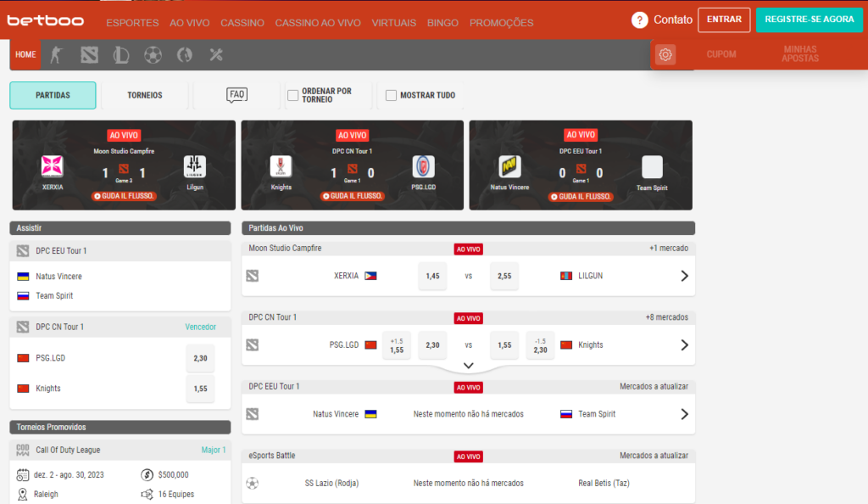Viewport: 868px width, 504px height.
Task: Click the Lilgun team logo in the live card
Action: click(x=195, y=166)
